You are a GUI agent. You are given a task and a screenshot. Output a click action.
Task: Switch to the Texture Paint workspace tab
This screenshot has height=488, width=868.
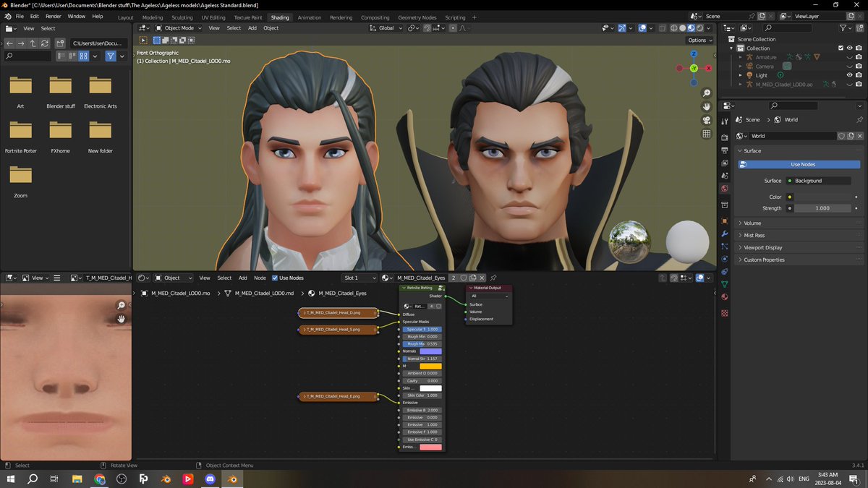point(247,17)
